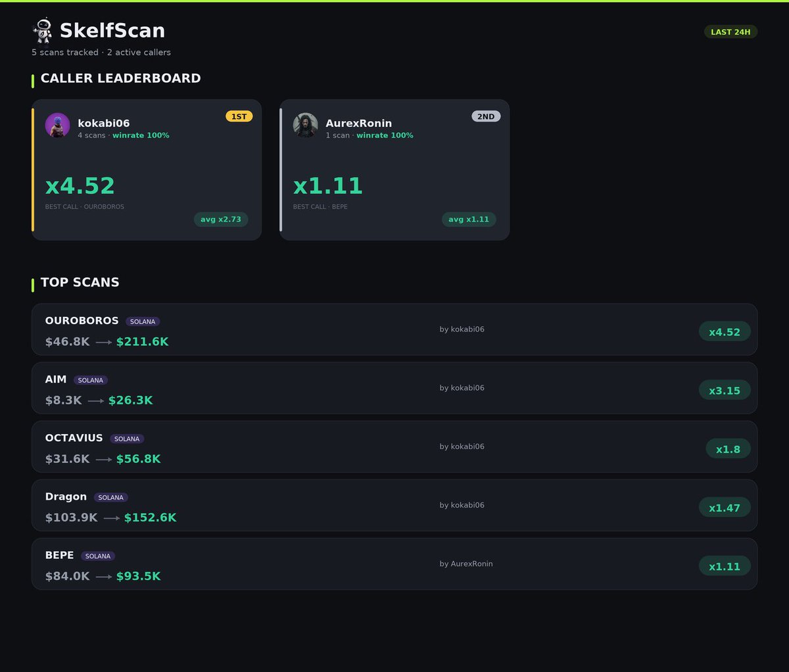
Task: Click the avg x2.73 pill
Action: (x=221, y=219)
